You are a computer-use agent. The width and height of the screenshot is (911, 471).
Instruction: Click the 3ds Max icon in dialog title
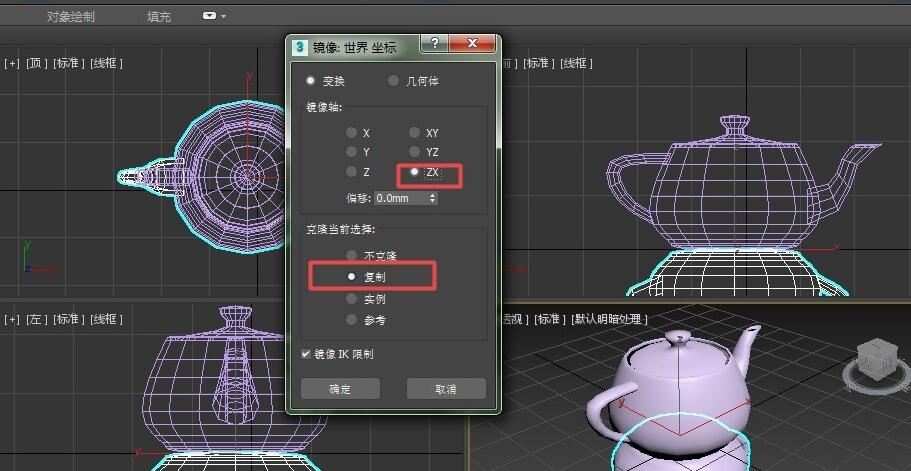[x=300, y=46]
